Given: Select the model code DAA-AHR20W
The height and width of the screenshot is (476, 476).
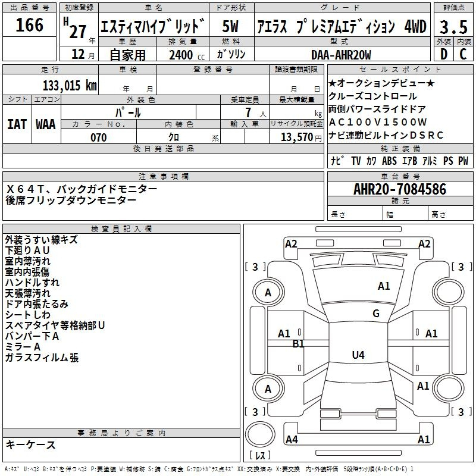Looking at the screenshot, I should point(340,55).
